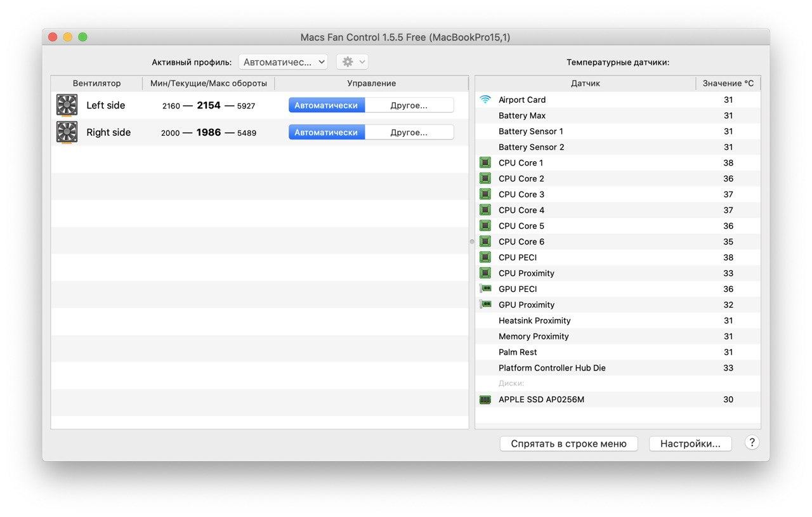Viewport: 812px width, 517px height.
Task: Open the Активный профиль dropdown
Action: [283, 62]
